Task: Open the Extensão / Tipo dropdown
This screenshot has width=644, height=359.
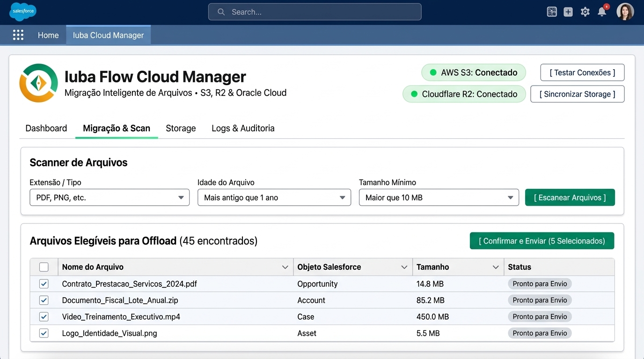Action: coord(110,198)
